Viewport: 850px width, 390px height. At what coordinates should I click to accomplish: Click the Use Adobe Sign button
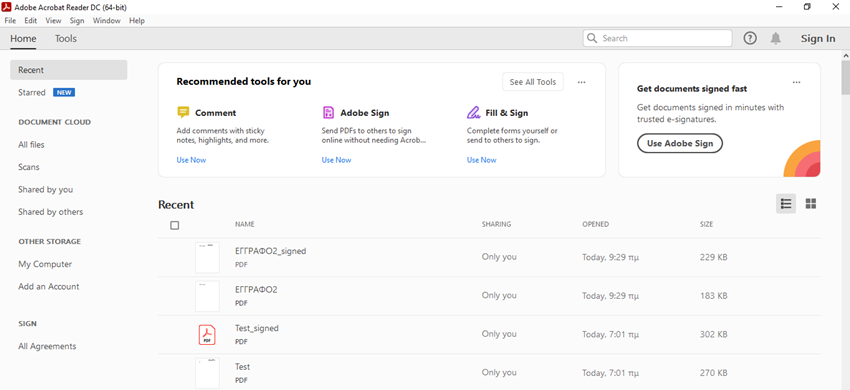point(680,143)
